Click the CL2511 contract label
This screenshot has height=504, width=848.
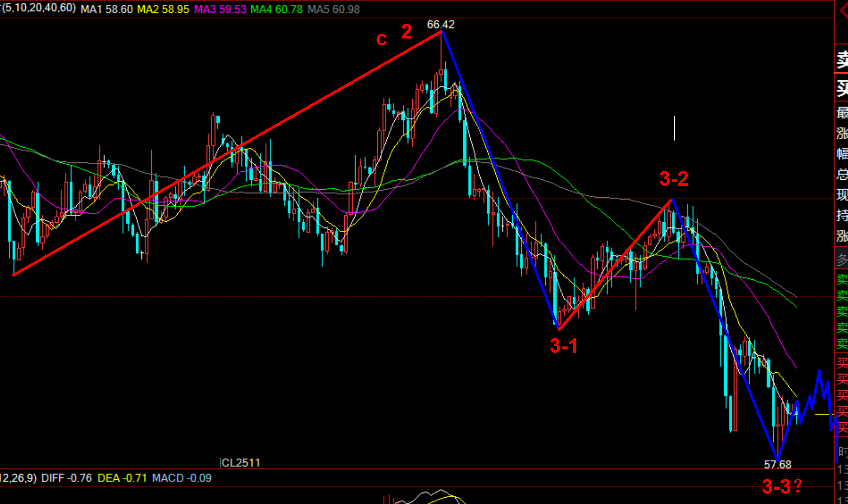(241, 463)
